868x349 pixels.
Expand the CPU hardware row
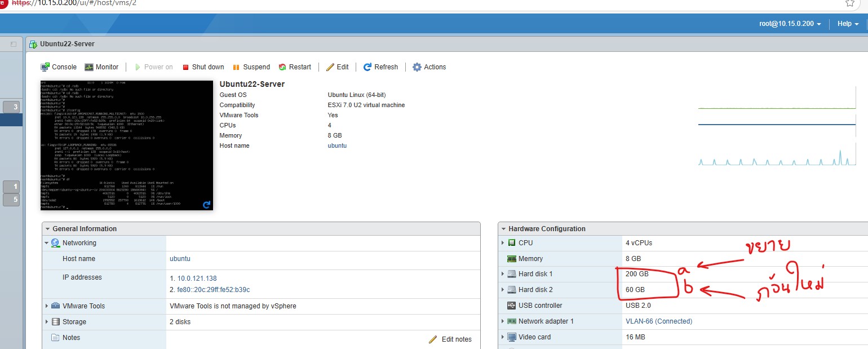(x=503, y=243)
